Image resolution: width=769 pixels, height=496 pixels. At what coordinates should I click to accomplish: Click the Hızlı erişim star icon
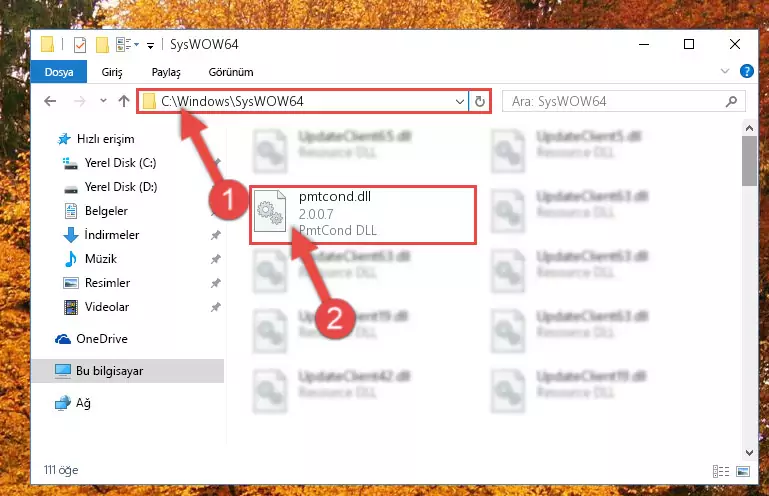coord(64,139)
